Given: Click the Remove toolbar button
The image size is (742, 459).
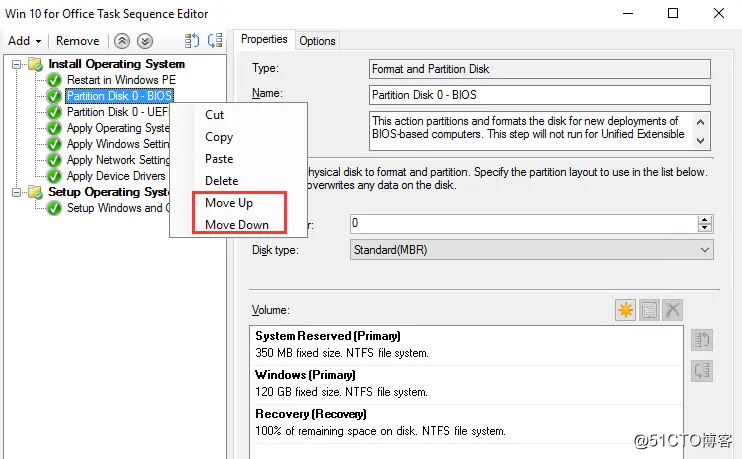Looking at the screenshot, I should pyautogui.click(x=78, y=41).
